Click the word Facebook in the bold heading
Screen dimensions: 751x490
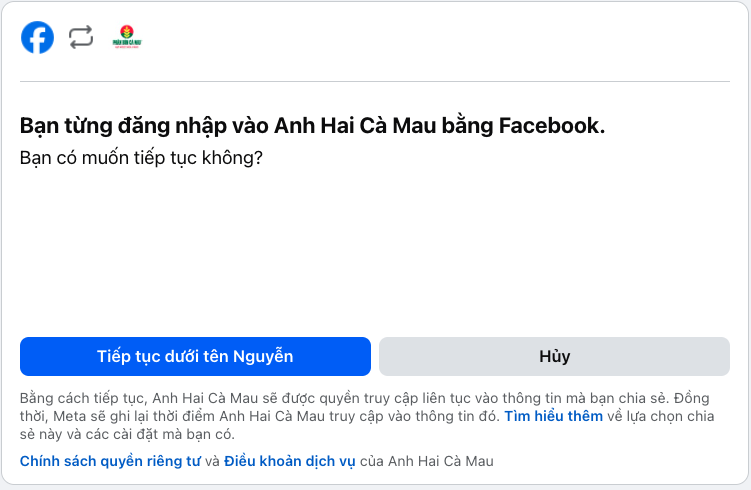coord(552,125)
